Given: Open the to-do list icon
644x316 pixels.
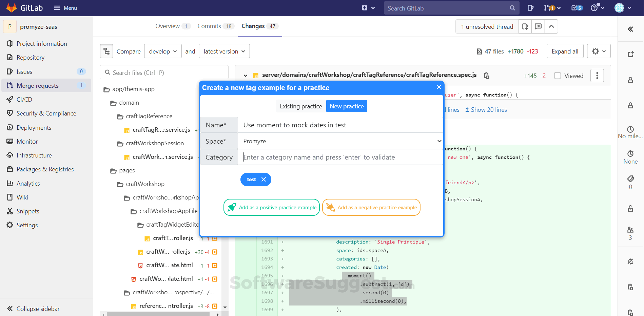Looking at the screenshot, I should pos(577,8).
